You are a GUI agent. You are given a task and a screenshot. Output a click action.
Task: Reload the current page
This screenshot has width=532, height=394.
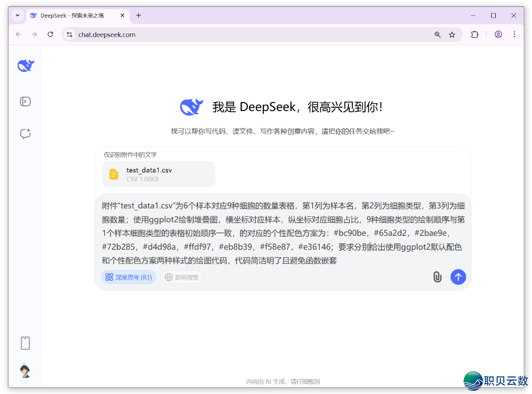(x=51, y=35)
